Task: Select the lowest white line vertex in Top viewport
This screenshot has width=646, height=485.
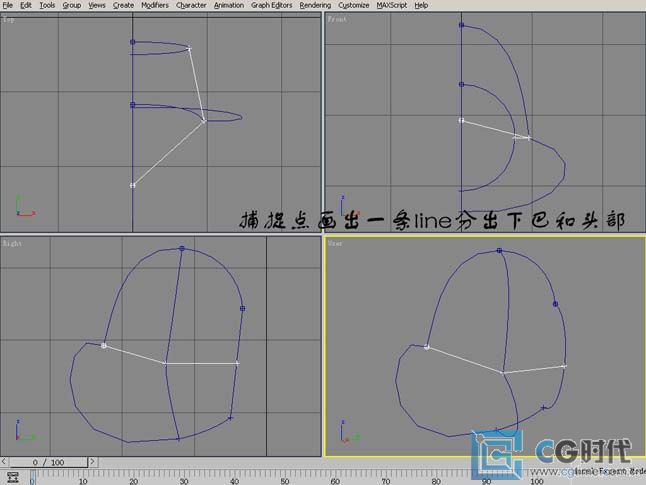Action: pyautogui.click(x=132, y=185)
